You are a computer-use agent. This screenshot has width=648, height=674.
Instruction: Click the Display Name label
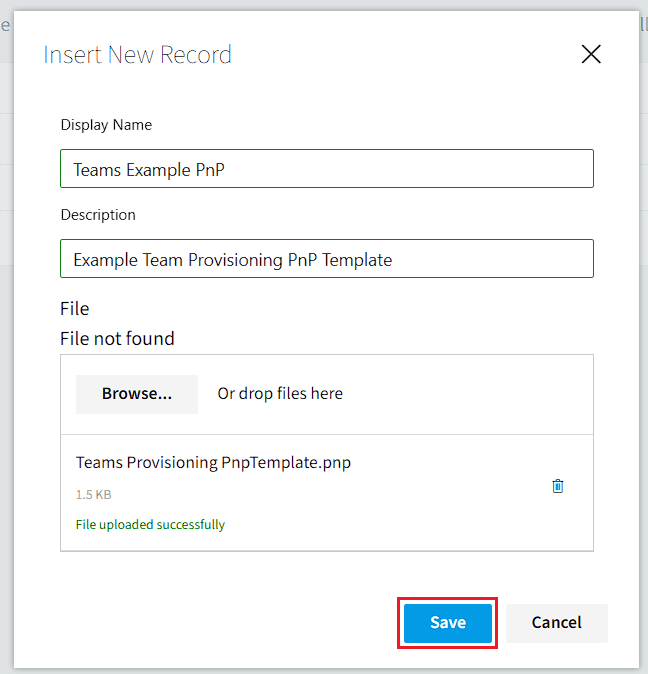coord(106,125)
